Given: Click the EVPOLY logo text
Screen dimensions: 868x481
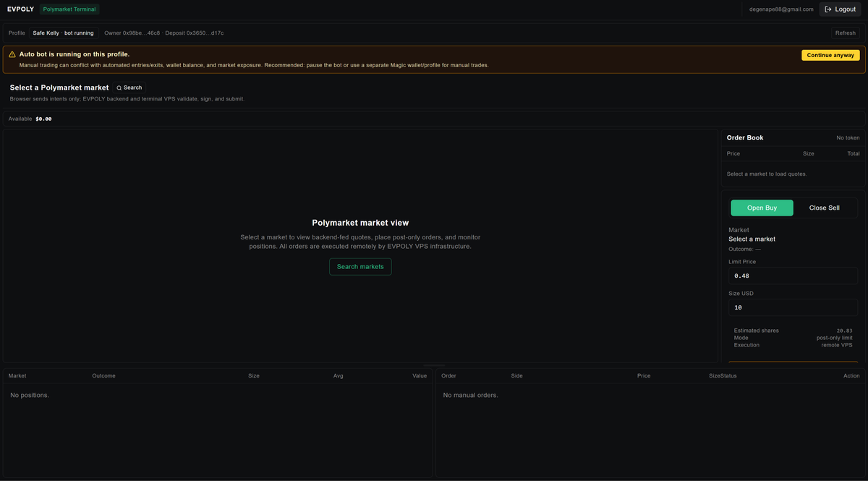Looking at the screenshot, I should (x=20, y=9).
